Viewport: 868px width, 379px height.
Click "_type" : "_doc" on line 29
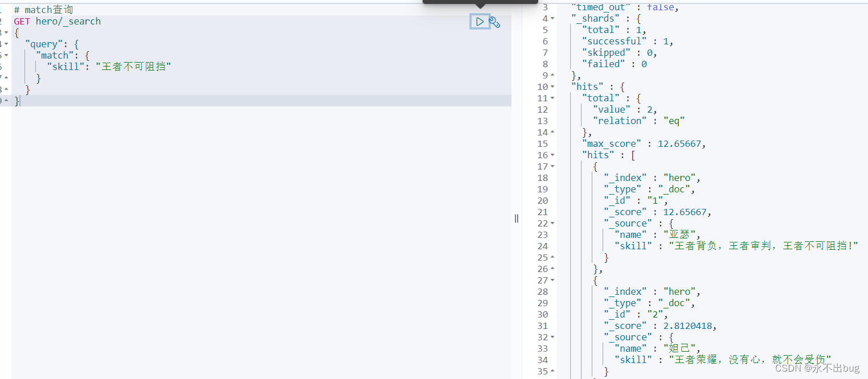click(650, 303)
